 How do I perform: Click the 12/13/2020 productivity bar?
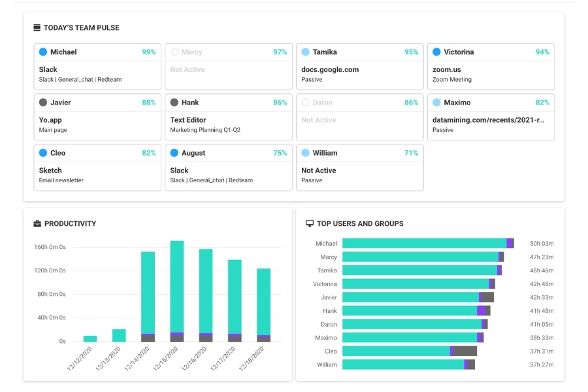coord(119,335)
